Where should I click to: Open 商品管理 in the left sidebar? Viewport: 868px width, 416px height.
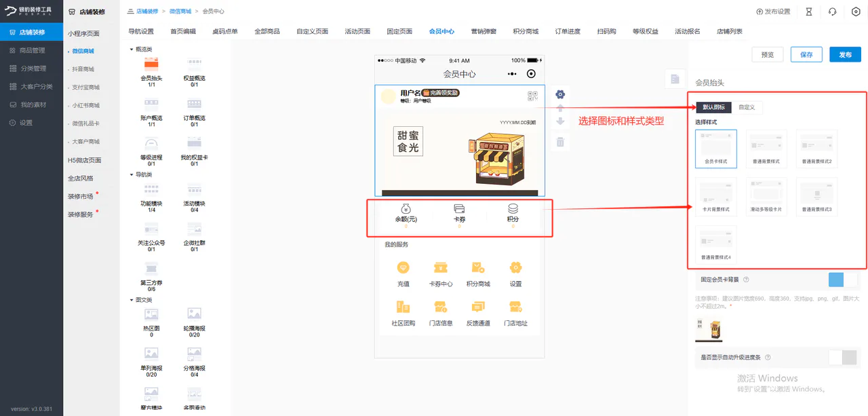(x=32, y=50)
